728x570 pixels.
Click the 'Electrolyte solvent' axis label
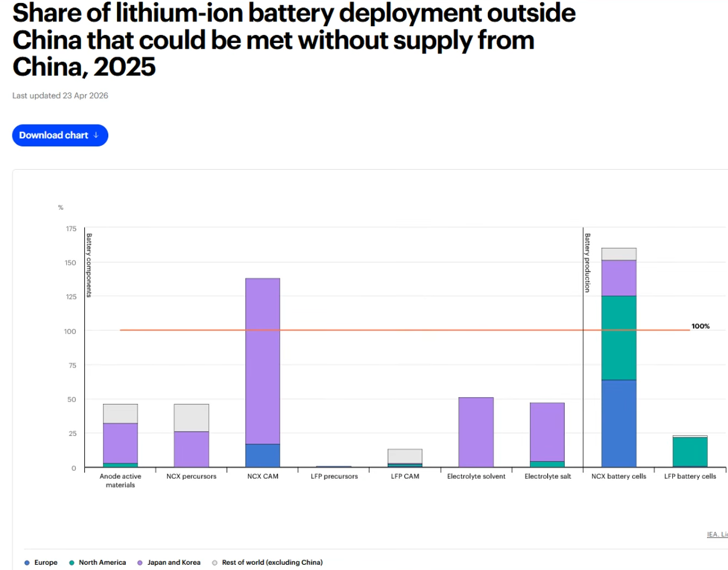(x=476, y=476)
